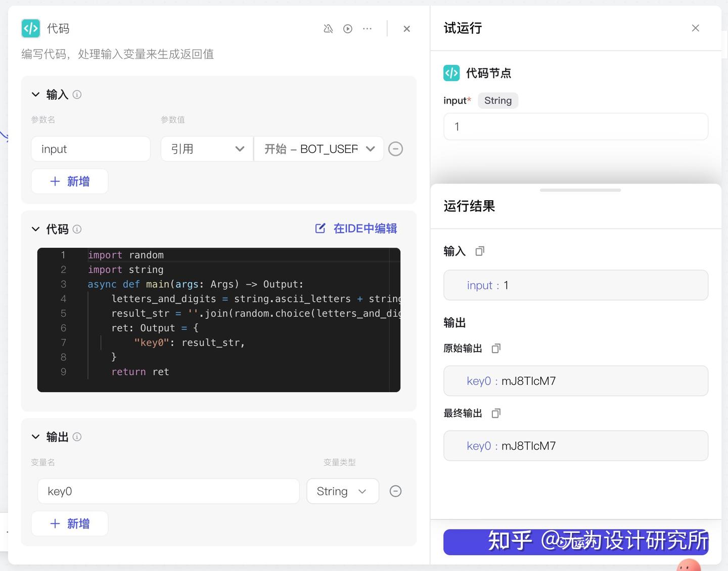
Task: Select the 'input : 1' result row
Action: [576, 285]
